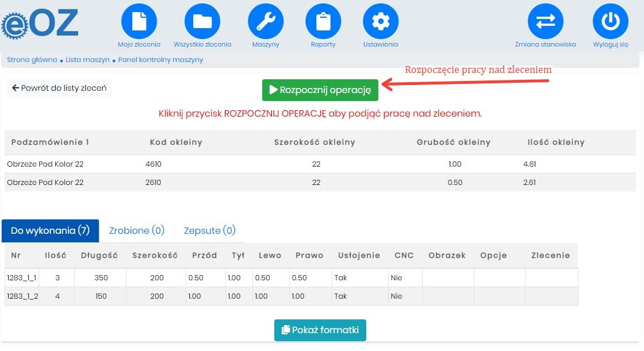Switch to the Zrobione (0) tab
Image resolution: width=644 pixels, height=351 pixels.
click(x=137, y=230)
